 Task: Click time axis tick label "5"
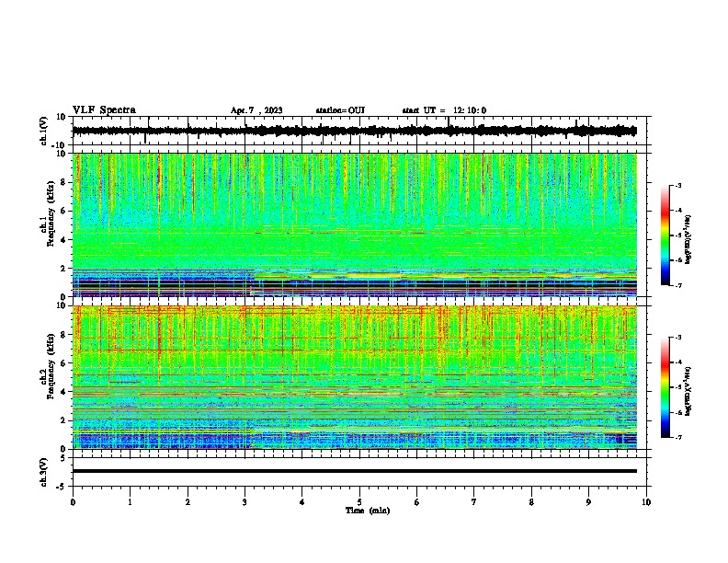pos(359,502)
